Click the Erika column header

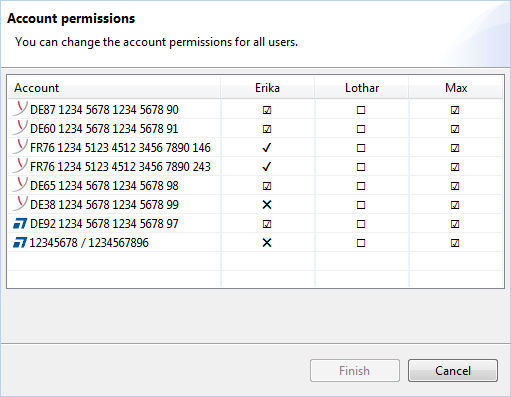[267, 88]
